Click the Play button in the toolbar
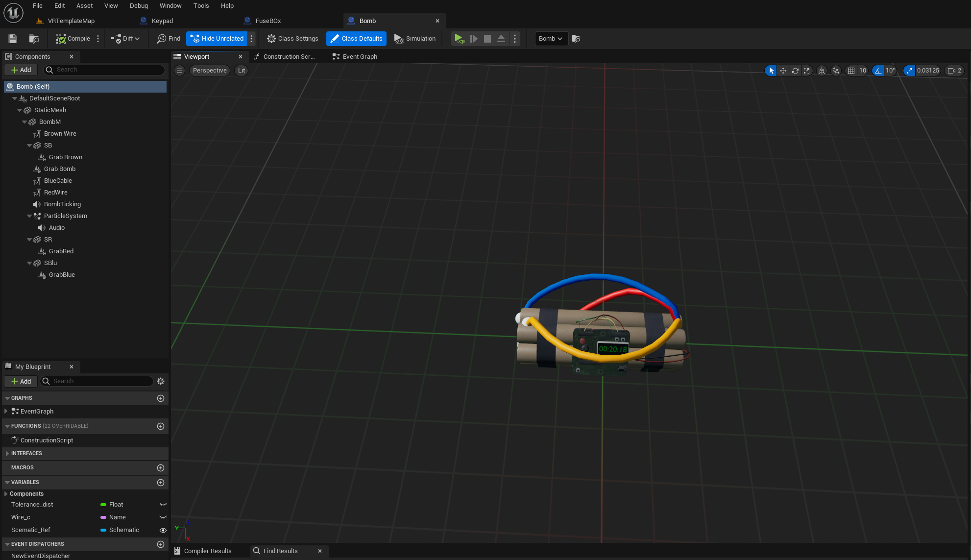Image resolution: width=971 pixels, height=560 pixels. tap(459, 39)
